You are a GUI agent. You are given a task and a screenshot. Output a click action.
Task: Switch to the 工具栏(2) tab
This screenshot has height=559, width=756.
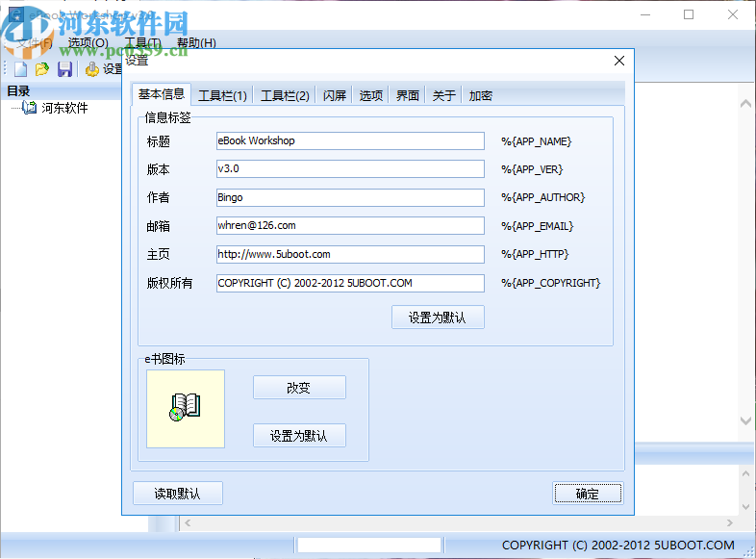click(285, 95)
